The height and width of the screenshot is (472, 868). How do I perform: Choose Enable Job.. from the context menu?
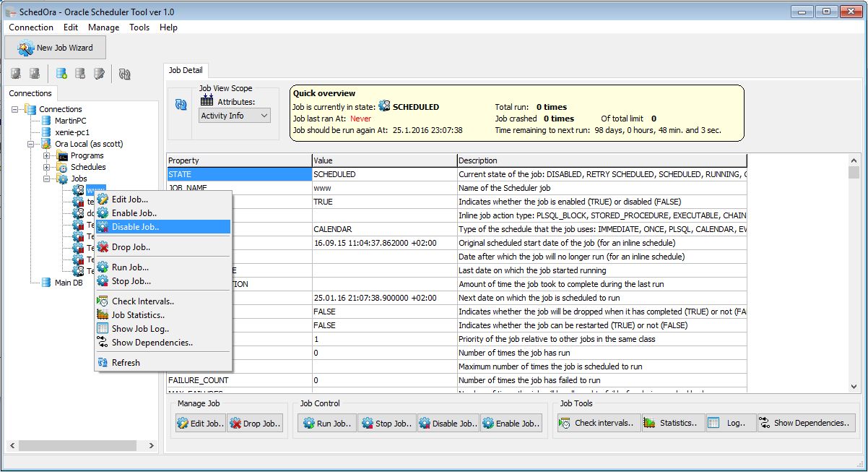tap(162, 213)
